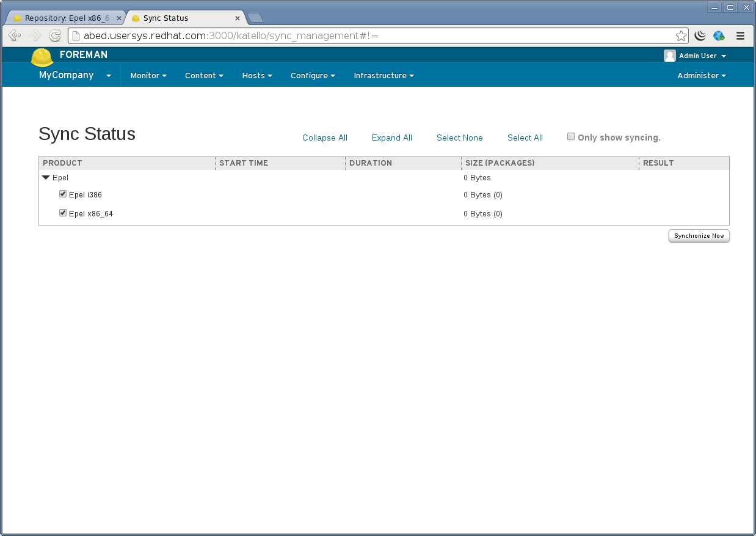This screenshot has width=756, height=536.
Task: Click the Select None link
Action: click(x=459, y=138)
